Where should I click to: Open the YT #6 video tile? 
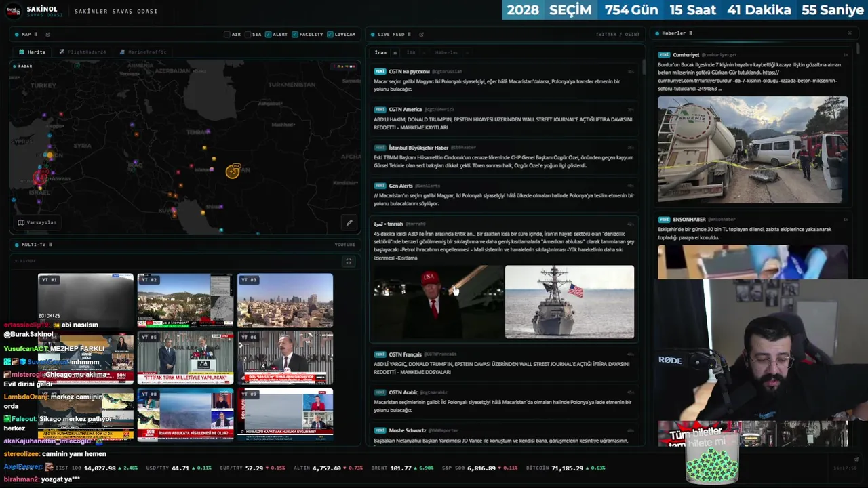(x=285, y=358)
